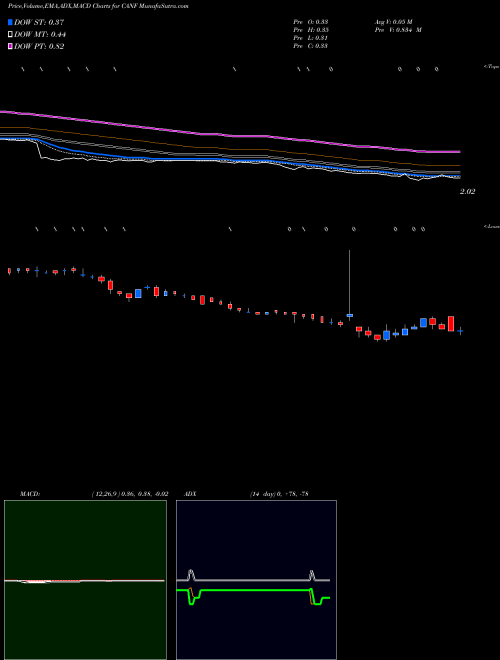Click the ADX (14 day) parameter values
500x660 pixels.
[279, 494]
